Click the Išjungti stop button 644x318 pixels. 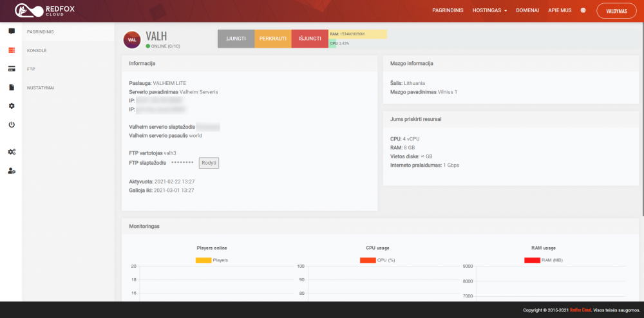[x=310, y=39]
